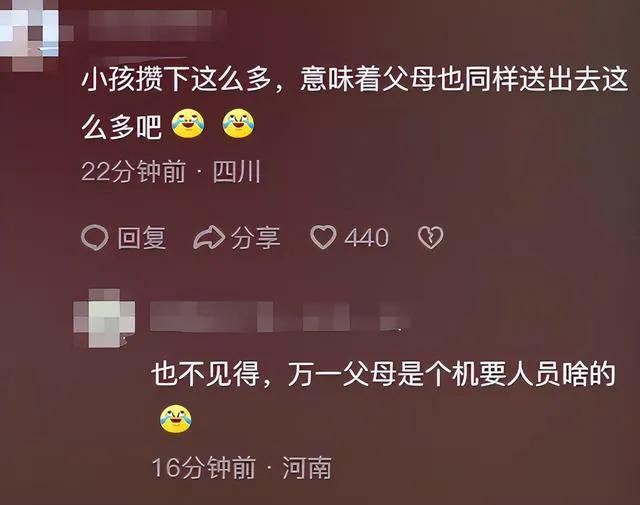Screen dimensions: 640x505
Task: Click the second crying-laughing emoji in top comment
Action: (x=238, y=123)
